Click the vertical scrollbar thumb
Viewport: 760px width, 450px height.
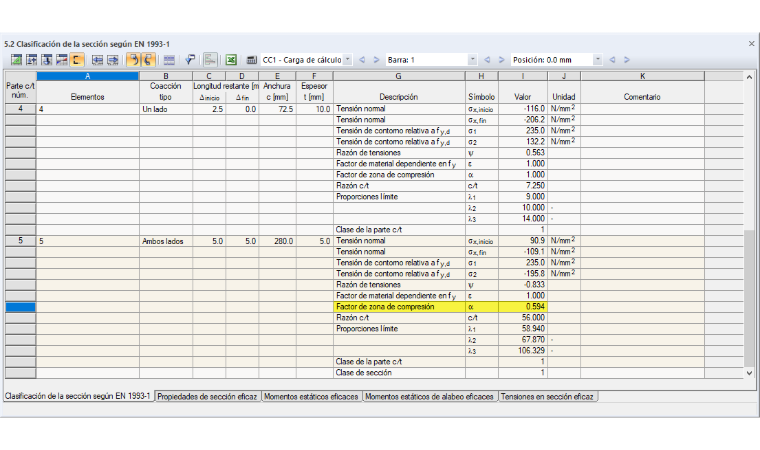point(749,298)
